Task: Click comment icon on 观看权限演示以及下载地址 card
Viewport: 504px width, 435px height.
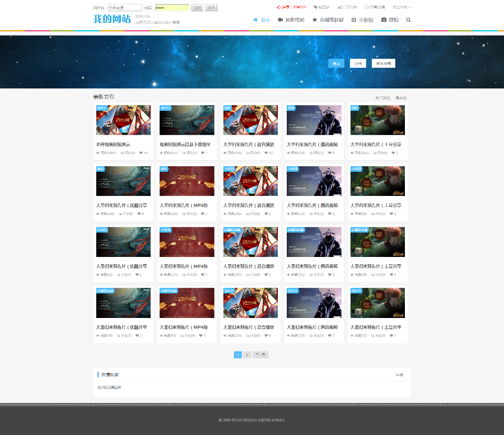Action: click(184, 153)
